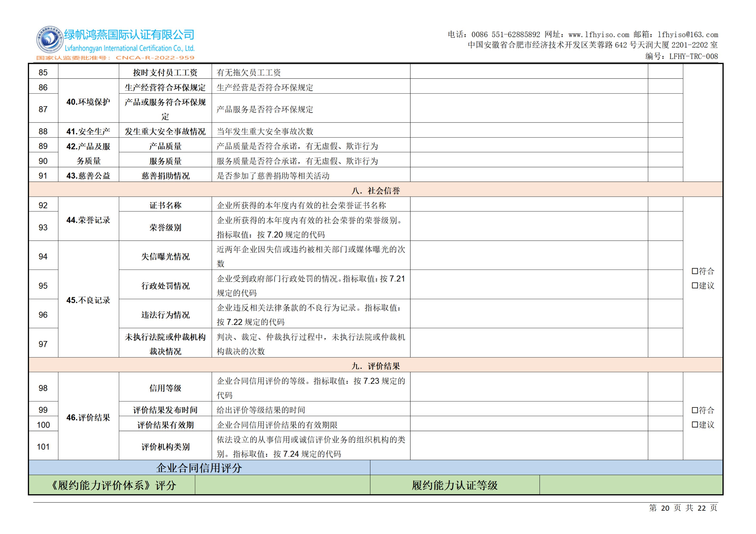Screen dimensions: 756x534
Task: Click the 评价机构类别 cell in row 101
Action: [165, 447]
